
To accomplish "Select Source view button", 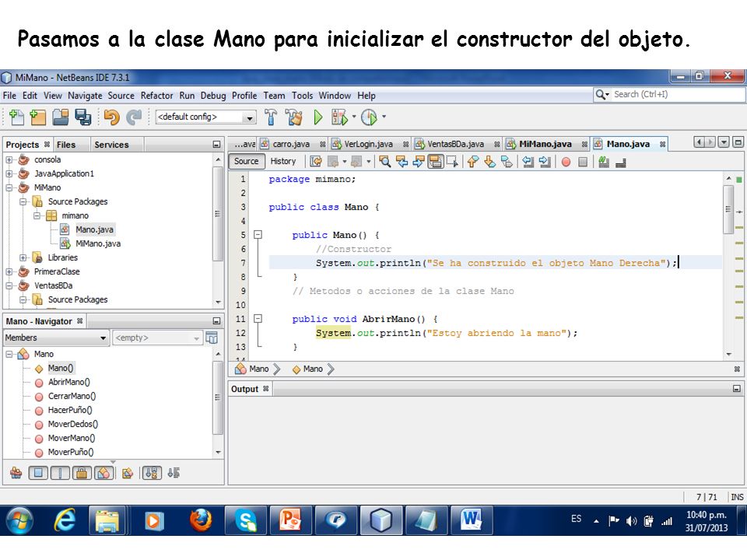I will (x=247, y=162).
